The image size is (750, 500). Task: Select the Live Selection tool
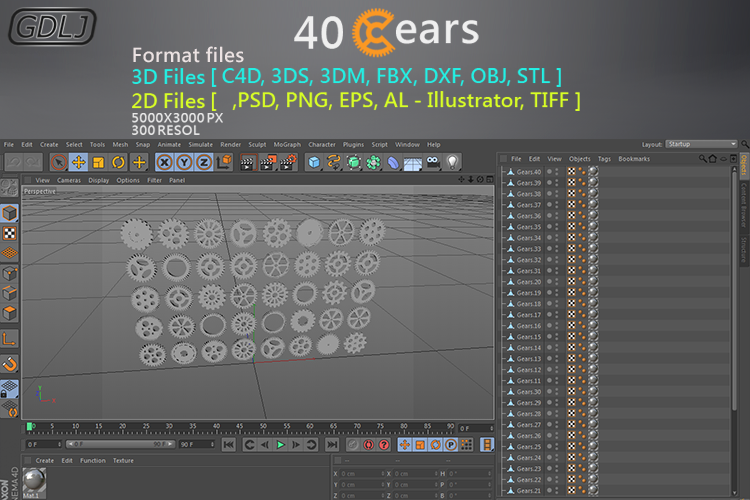pos(59,163)
